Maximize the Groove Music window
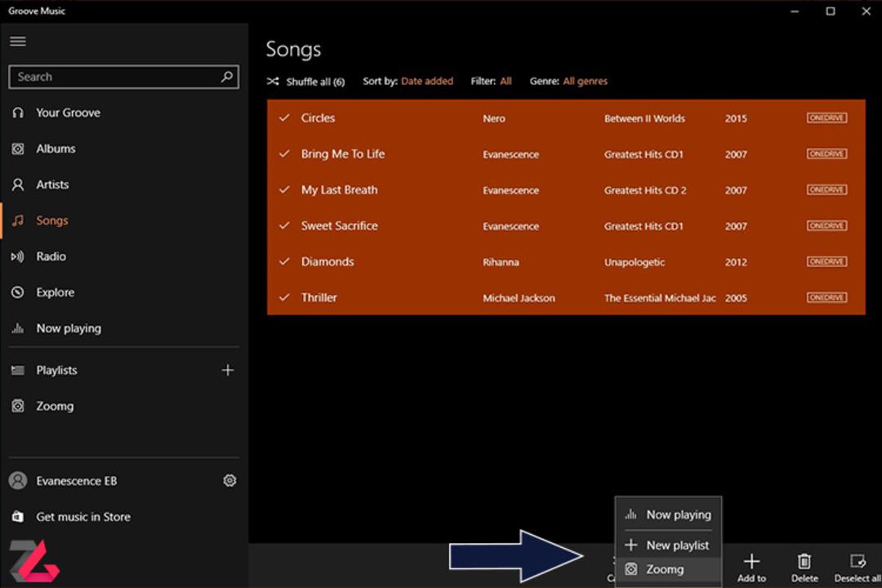The height and width of the screenshot is (588, 882). pyautogui.click(x=831, y=11)
